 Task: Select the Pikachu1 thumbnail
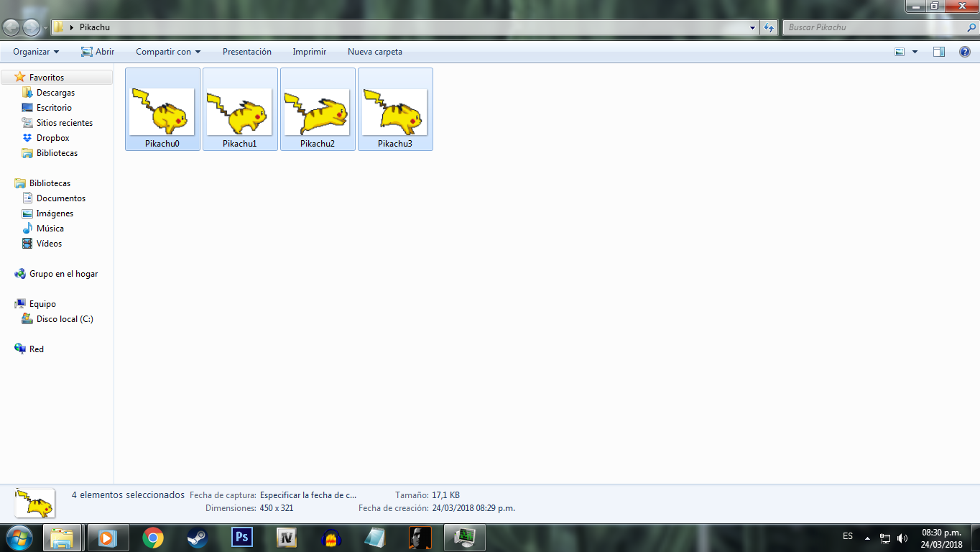click(240, 111)
